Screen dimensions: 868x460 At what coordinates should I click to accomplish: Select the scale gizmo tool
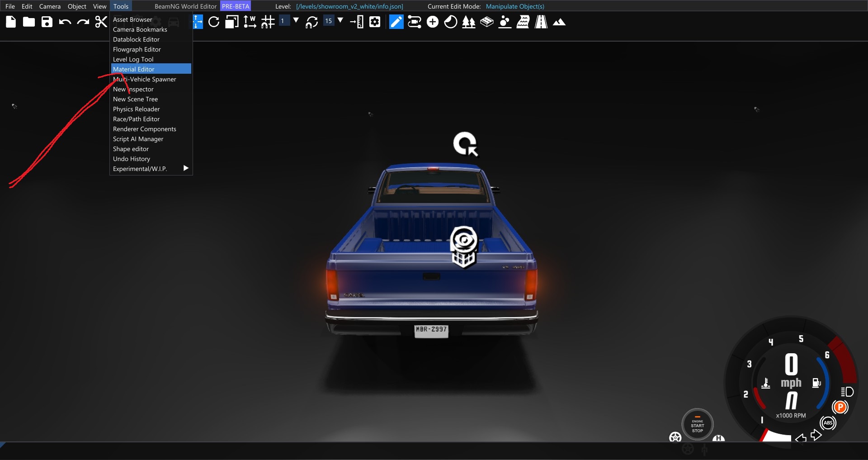coord(232,22)
